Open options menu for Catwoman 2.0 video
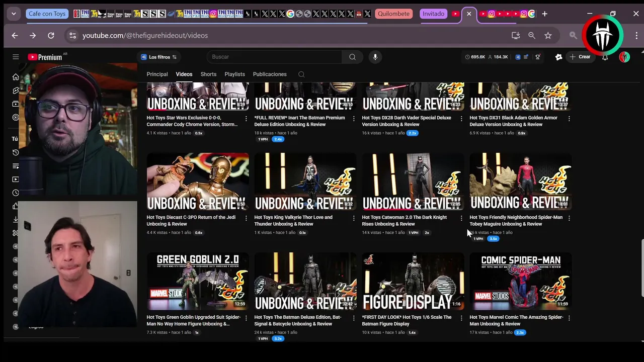 (461, 218)
